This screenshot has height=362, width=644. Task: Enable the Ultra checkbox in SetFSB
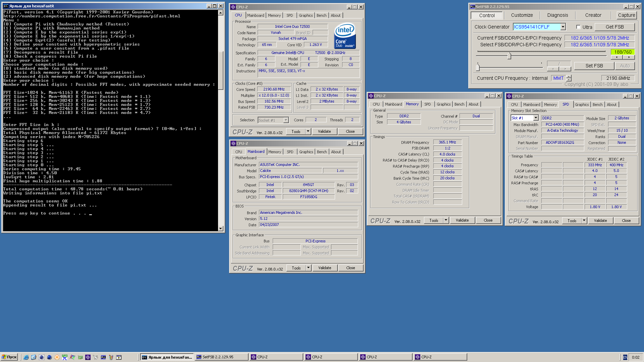coord(578,27)
